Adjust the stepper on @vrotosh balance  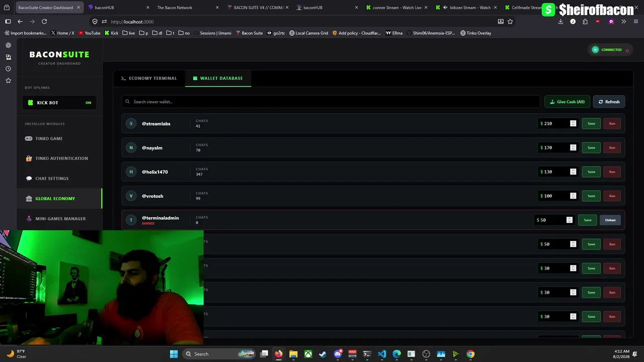point(573,196)
